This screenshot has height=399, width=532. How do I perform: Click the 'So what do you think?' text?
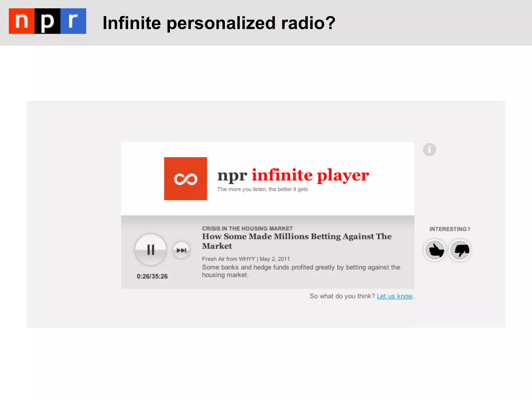click(x=342, y=296)
